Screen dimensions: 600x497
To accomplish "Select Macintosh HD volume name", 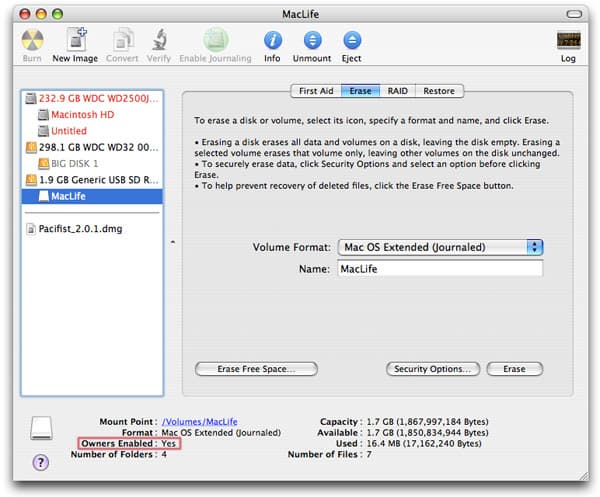I will [83, 115].
